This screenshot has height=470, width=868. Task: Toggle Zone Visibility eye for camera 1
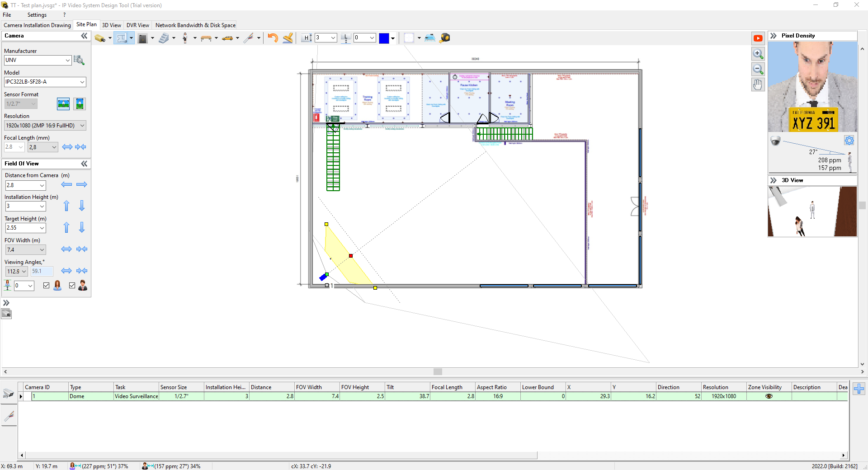(769, 396)
